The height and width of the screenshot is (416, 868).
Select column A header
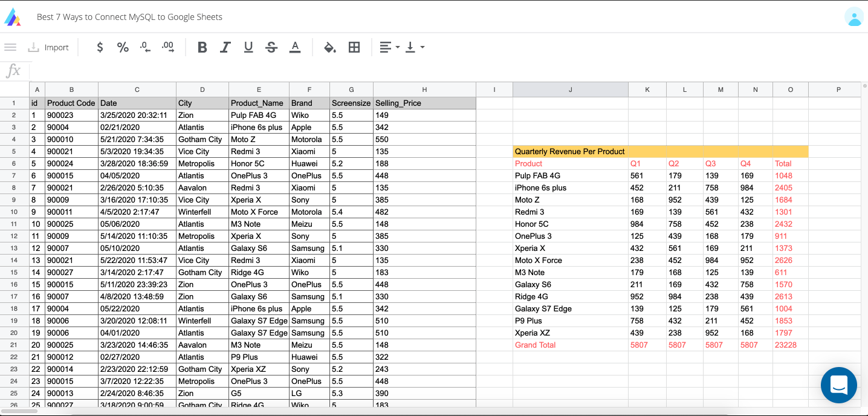tap(37, 89)
